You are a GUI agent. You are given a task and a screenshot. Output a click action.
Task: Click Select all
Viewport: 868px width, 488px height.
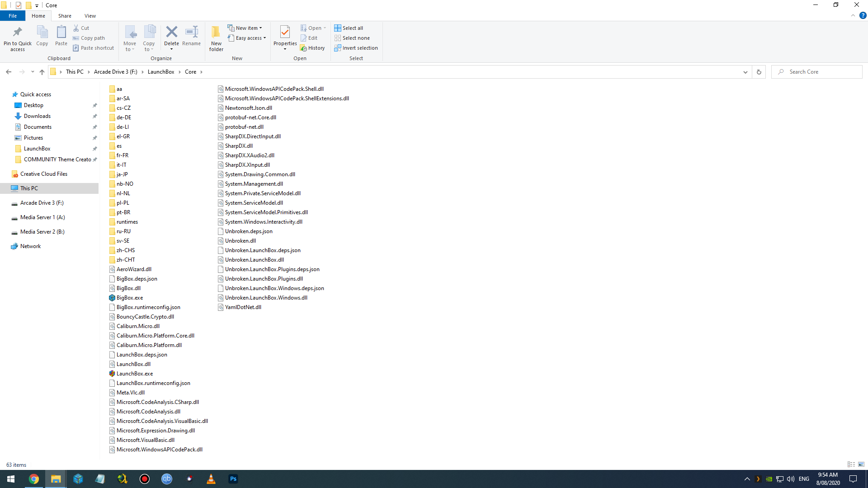coord(349,28)
